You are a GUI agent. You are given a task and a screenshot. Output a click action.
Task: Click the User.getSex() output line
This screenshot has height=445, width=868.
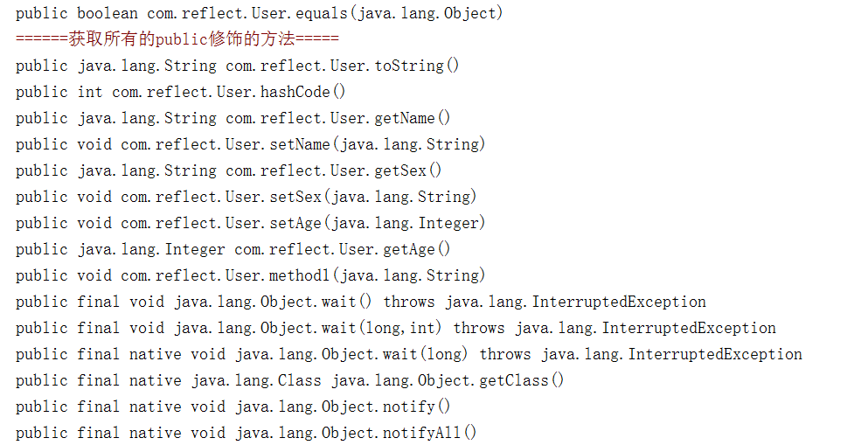tap(228, 170)
